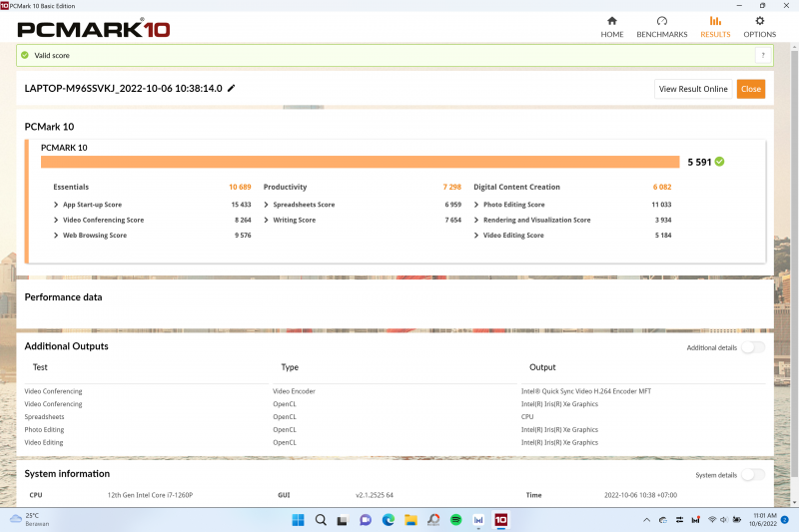This screenshot has height=532, width=799.
Task: Click the pencil icon to rename result
Action: [232, 88]
